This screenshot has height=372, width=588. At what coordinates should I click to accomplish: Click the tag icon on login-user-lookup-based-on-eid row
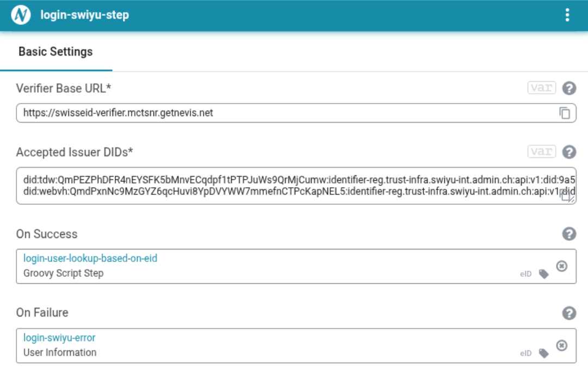tap(543, 274)
